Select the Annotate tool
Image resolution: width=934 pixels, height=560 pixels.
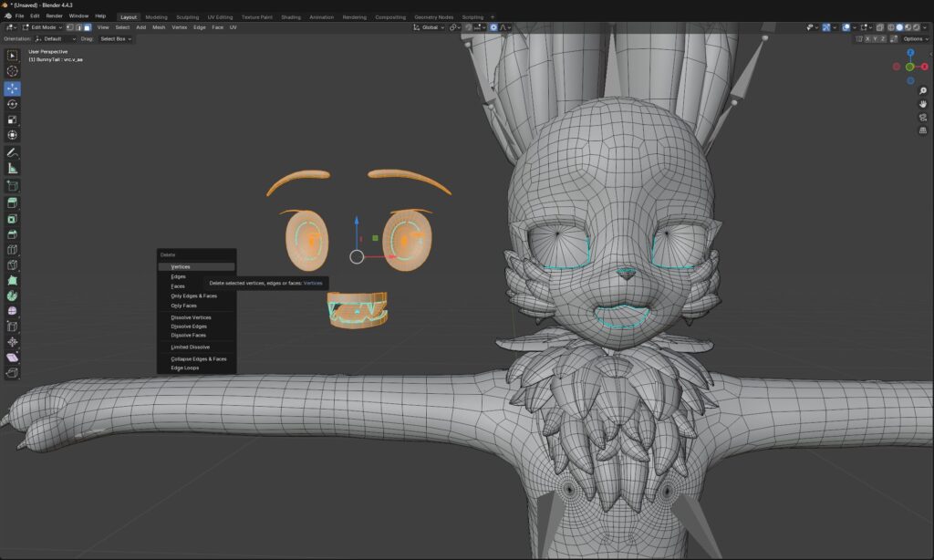(x=13, y=152)
